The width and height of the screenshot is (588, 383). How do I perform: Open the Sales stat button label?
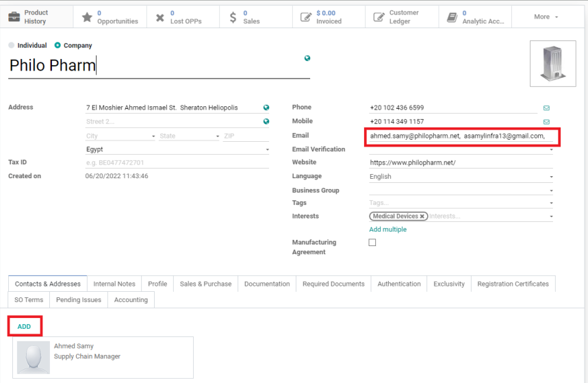[251, 21]
